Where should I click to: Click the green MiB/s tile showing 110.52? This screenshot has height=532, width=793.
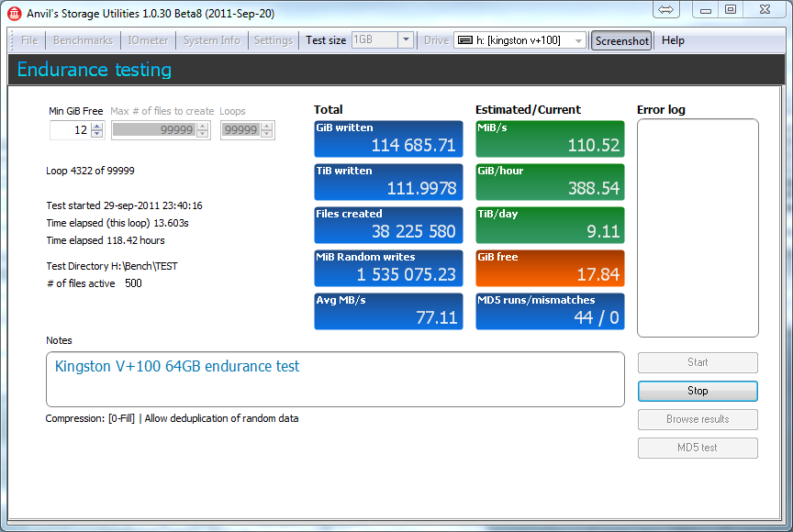(x=550, y=139)
